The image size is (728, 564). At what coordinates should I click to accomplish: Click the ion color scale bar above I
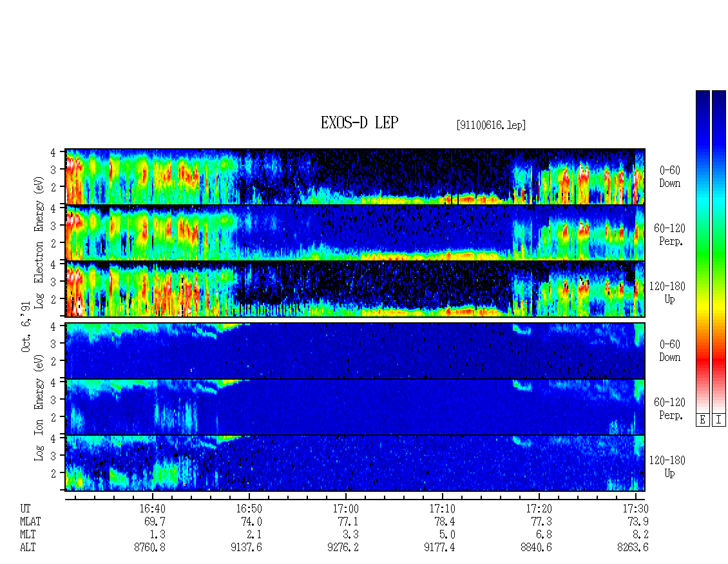point(719,251)
